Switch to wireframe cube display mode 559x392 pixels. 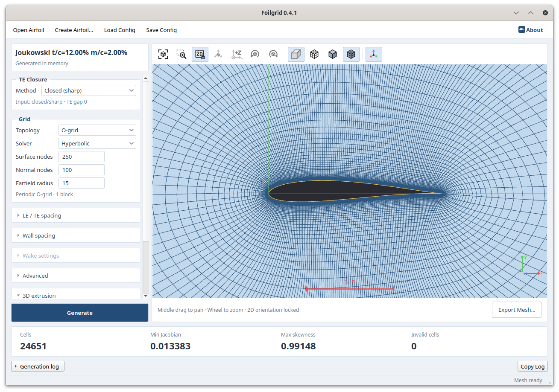pyautogui.click(x=314, y=54)
